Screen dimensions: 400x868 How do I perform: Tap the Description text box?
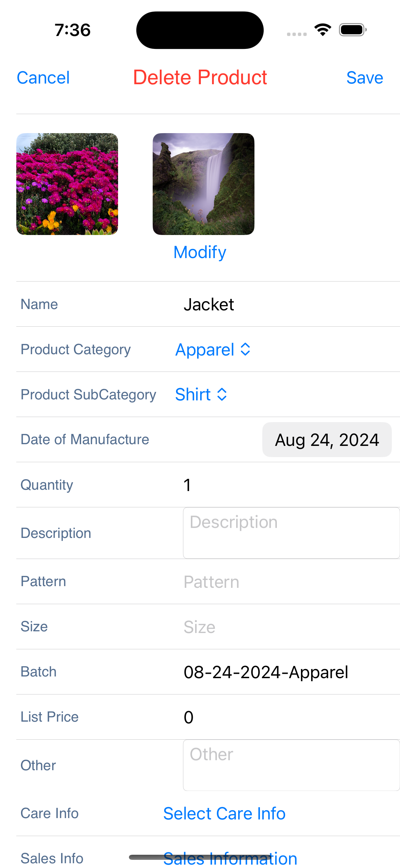pos(291,533)
